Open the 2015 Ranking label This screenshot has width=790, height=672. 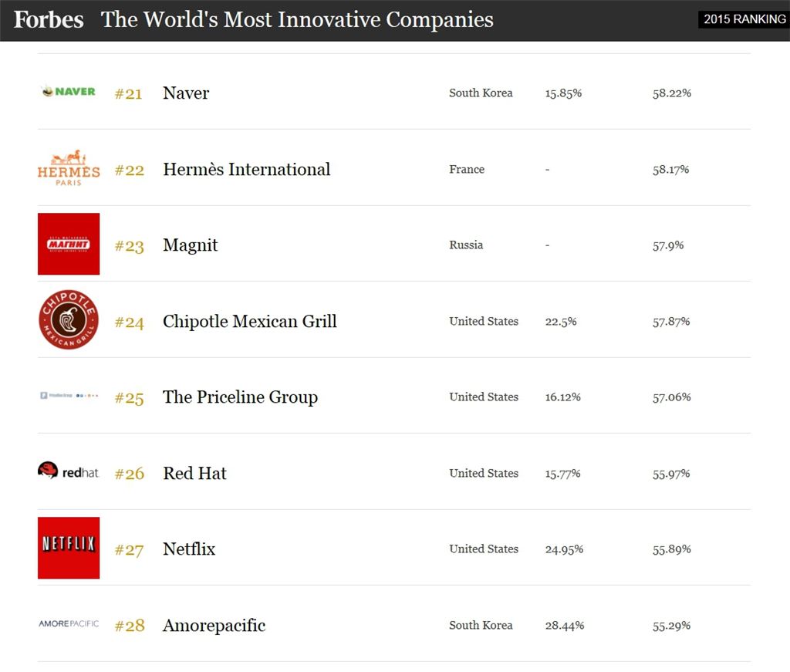tap(744, 19)
